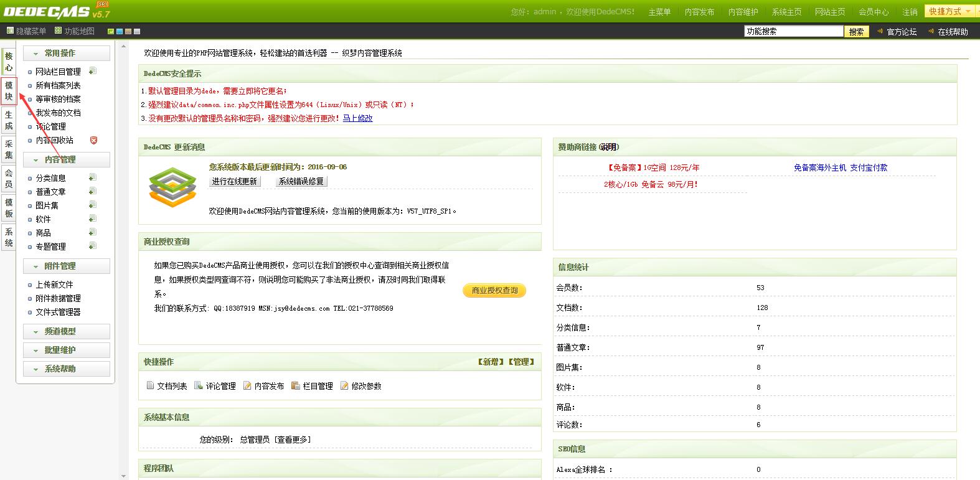Click the 系统错误修复 button
Screen dimensions: 980x480
tap(301, 181)
